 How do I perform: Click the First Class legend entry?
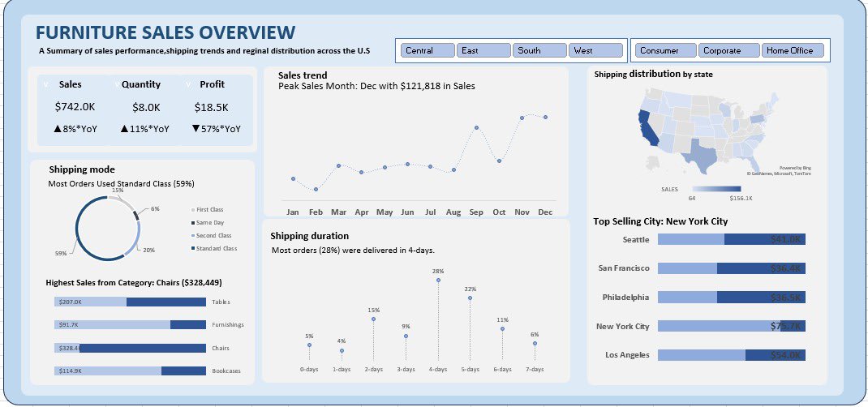[x=207, y=210]
